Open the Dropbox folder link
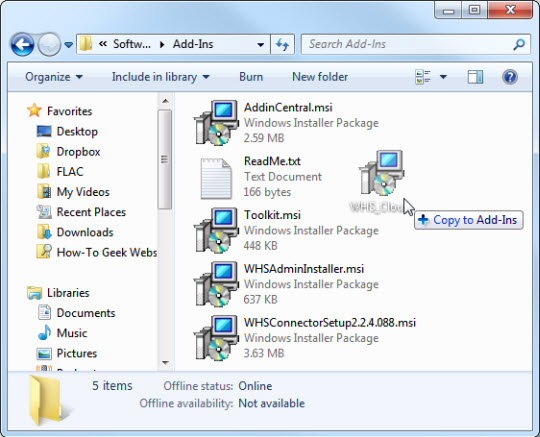 tap(78, 152)
